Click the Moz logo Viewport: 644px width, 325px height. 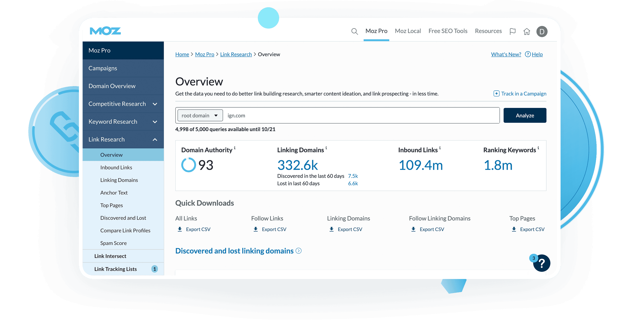(105, 31)
